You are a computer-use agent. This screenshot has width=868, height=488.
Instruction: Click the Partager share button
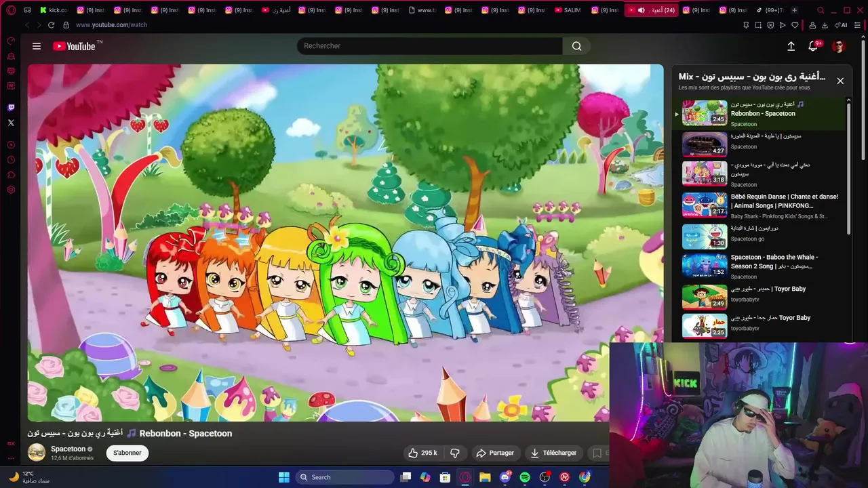pos(495,453)
